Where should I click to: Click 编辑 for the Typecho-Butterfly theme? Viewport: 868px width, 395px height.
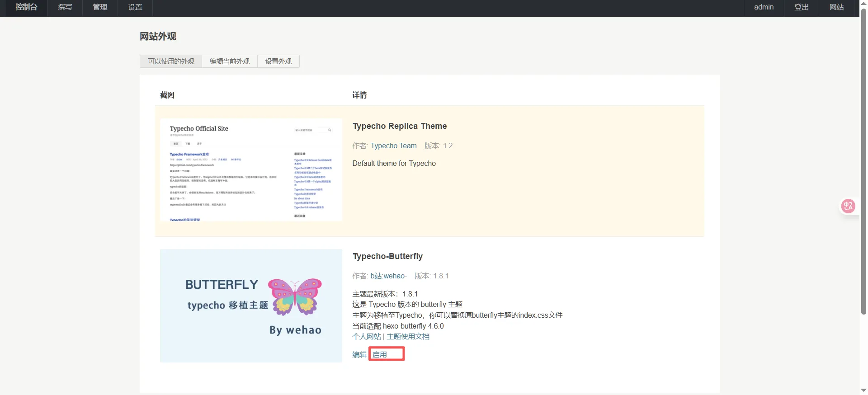(359, 355)
